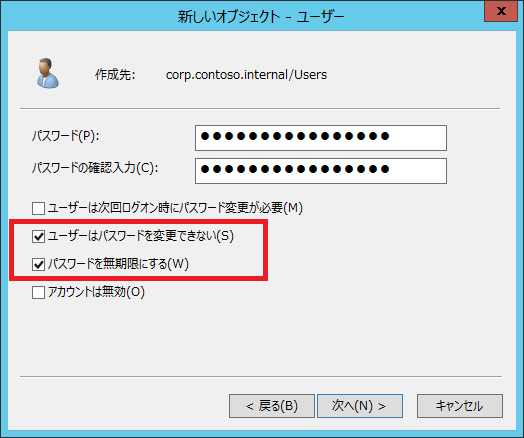Click the 作成先 label
The image size is (524, 438).
115,75
